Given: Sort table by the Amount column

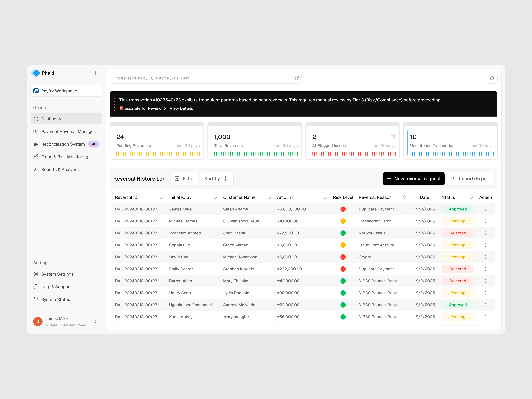Looking at the screenshot, I should tap(325, 197).
